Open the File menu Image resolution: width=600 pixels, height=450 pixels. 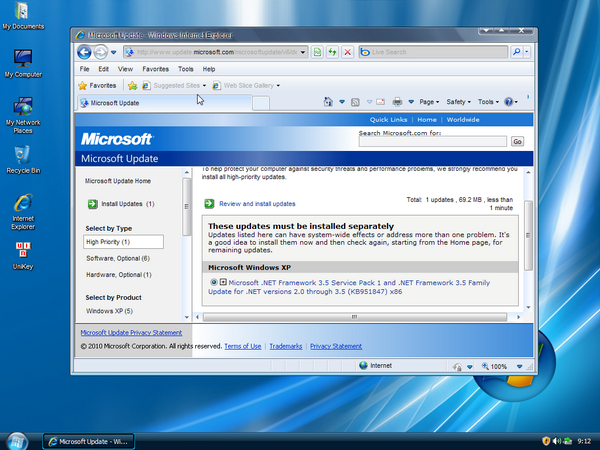tap(84, 69)
